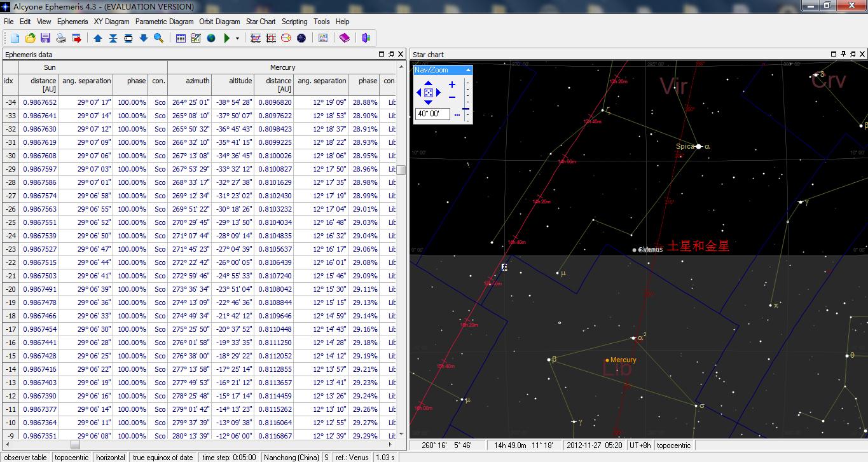Click the blue rectangle go-to toolbar icon
868x462 pixels.
point(128,38)
